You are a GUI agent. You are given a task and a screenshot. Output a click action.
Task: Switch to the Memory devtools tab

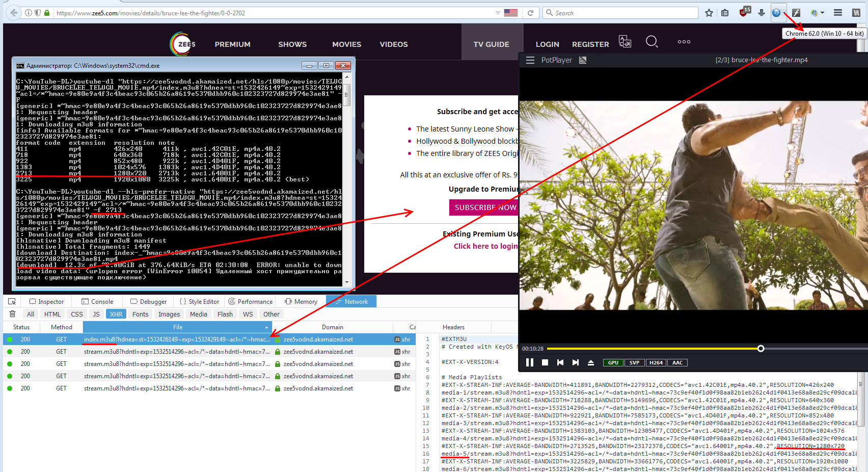(x=301, y=302)
